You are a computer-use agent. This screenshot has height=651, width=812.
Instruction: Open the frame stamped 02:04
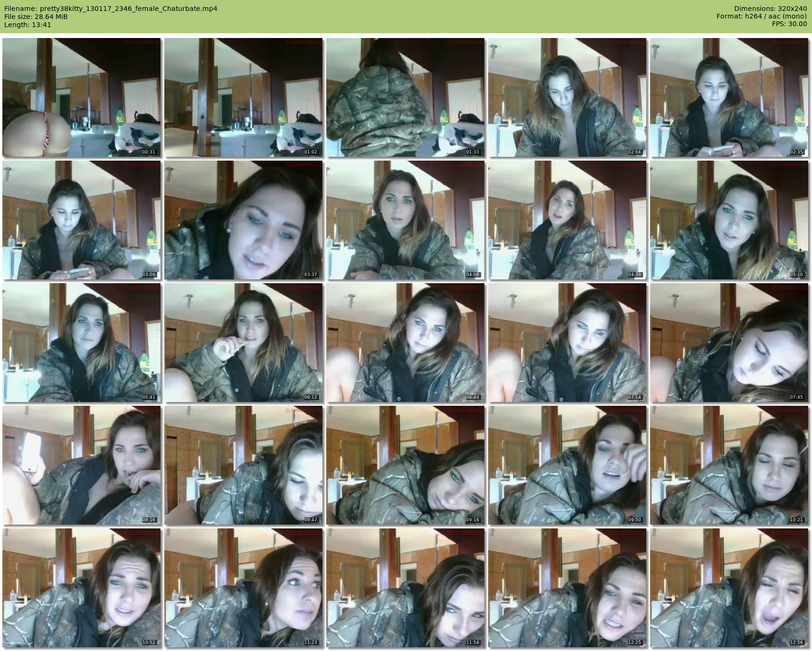tap(567, 97)
